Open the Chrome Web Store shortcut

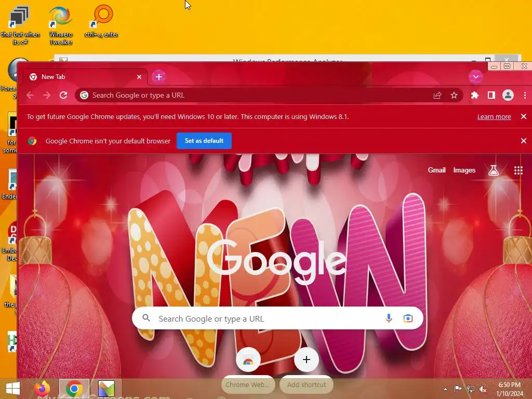(248, 360)
